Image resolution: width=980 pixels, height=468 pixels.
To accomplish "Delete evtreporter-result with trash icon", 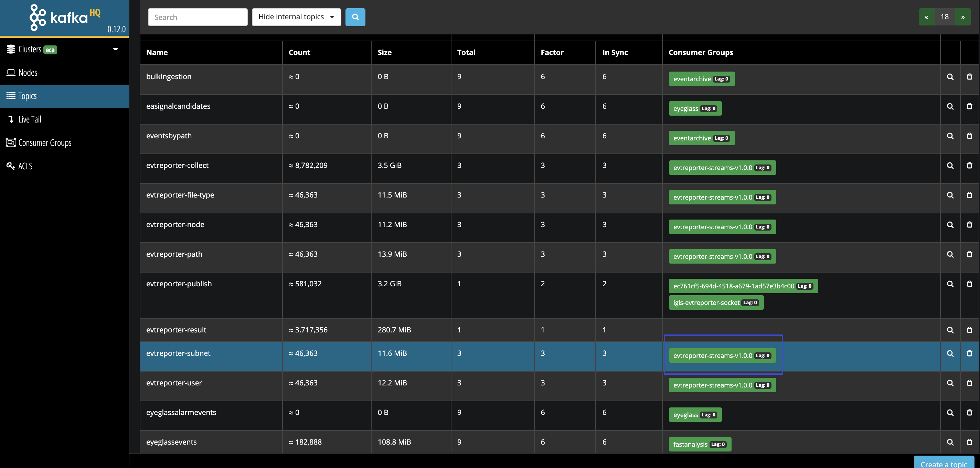I will pos(969,330).
